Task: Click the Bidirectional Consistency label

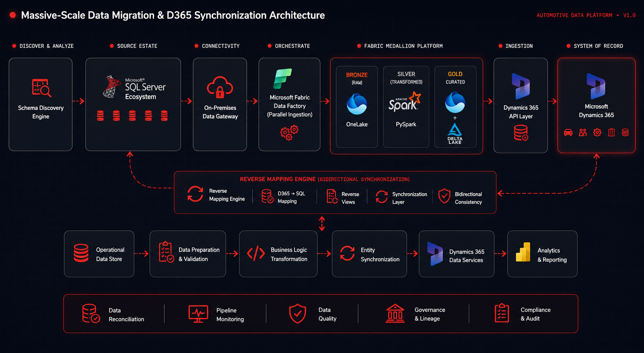Action: [x=468, y=198]
